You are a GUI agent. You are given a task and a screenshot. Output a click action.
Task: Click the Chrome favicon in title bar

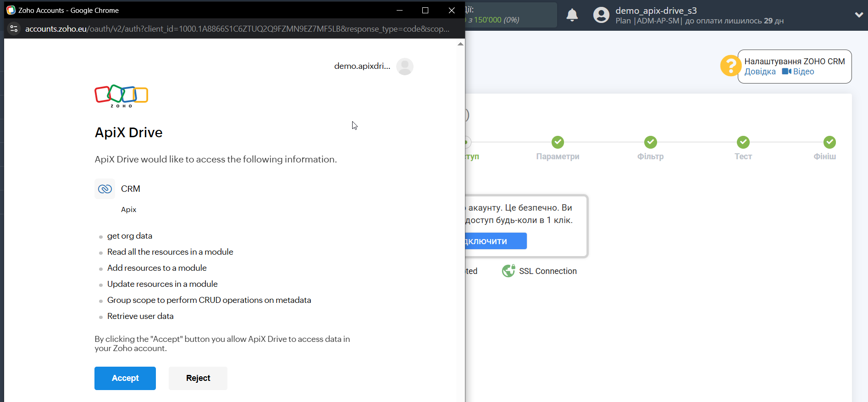(11, 10)
